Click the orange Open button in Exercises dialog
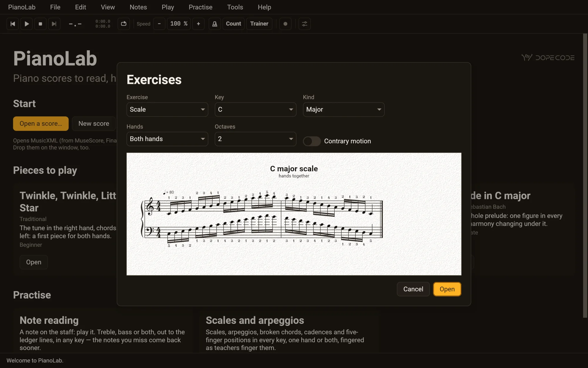 tap(447, 289)
